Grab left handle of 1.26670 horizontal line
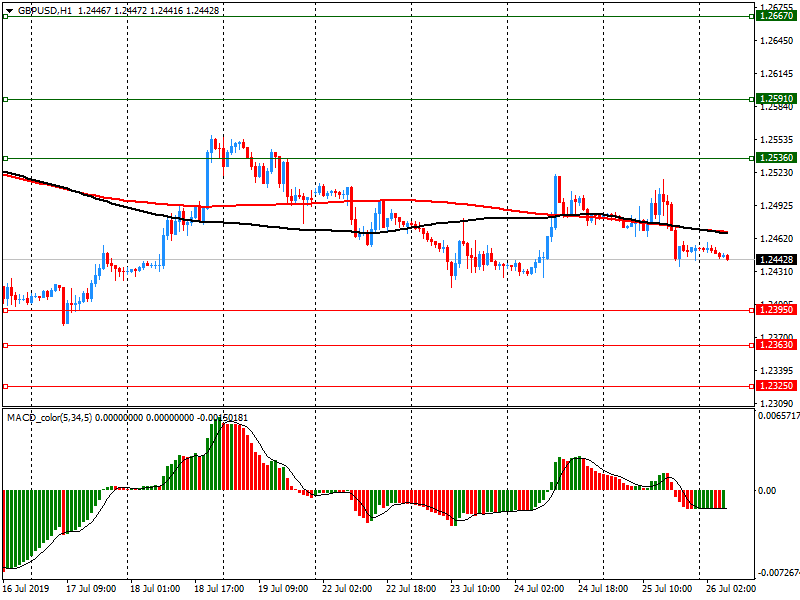 pyautogui.click(x=6, y=16)
